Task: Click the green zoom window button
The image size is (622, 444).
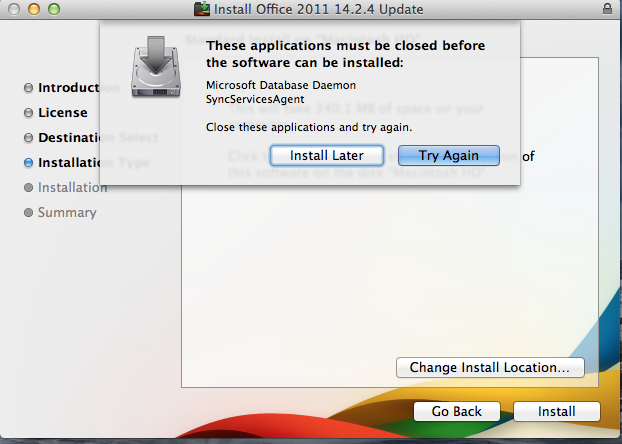Action: (x=54, y=9)
